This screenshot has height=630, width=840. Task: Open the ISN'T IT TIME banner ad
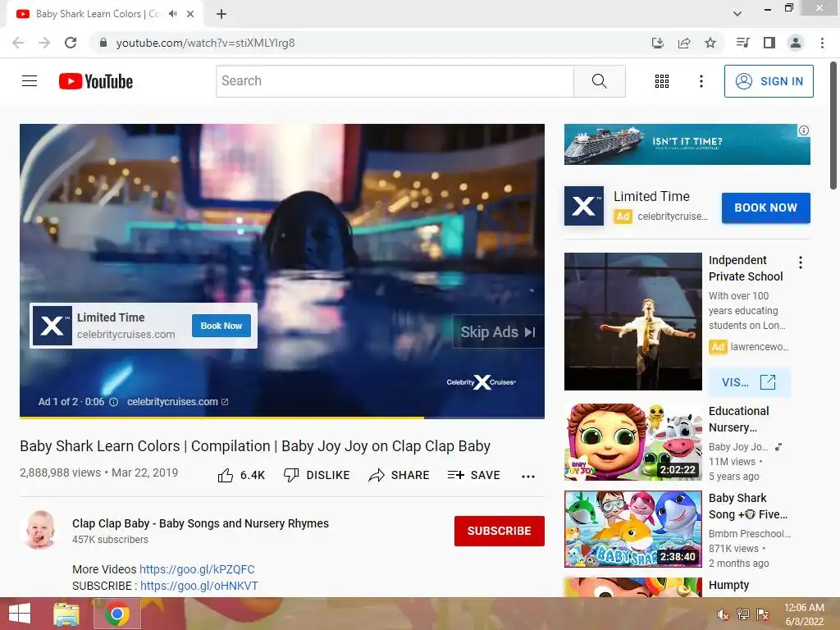pyautogui.click(x=687, y=144)
